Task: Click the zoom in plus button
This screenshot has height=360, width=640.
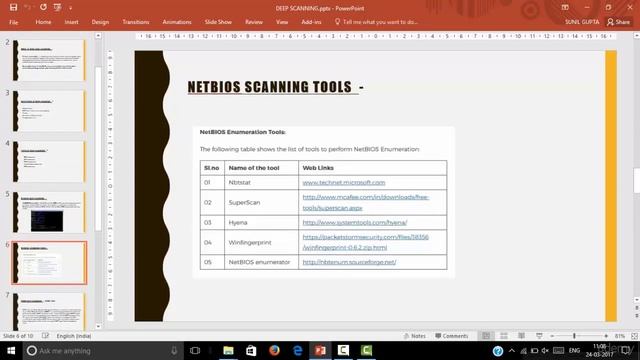Action: pyautogui.click(x=606, y=336)
